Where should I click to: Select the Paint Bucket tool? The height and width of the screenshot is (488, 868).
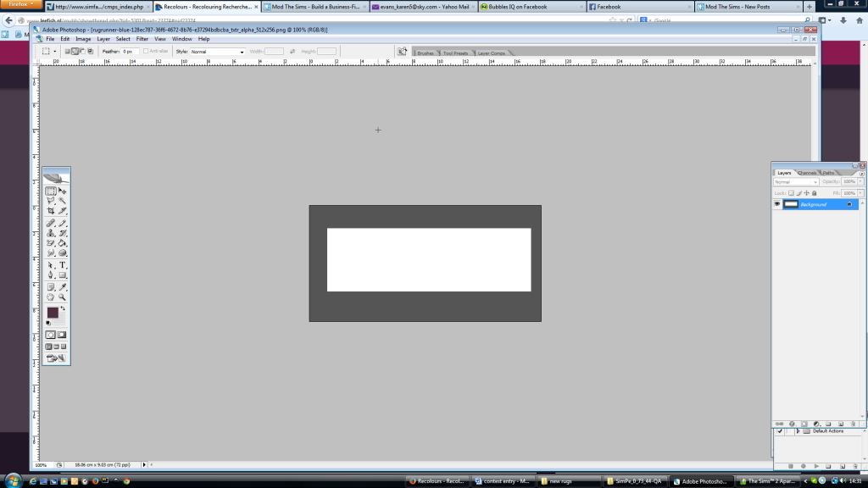tap(63, 243)
